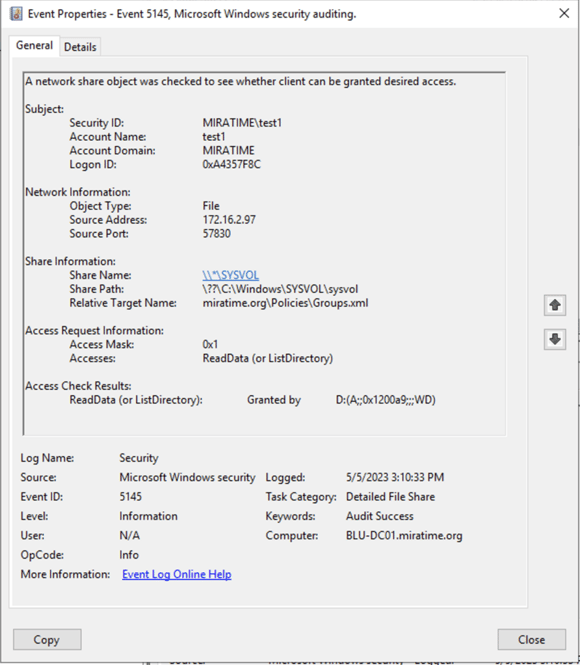Click the Logon ID value 0xA4357F8C
The image size is (580, 665).
point(231,164)
